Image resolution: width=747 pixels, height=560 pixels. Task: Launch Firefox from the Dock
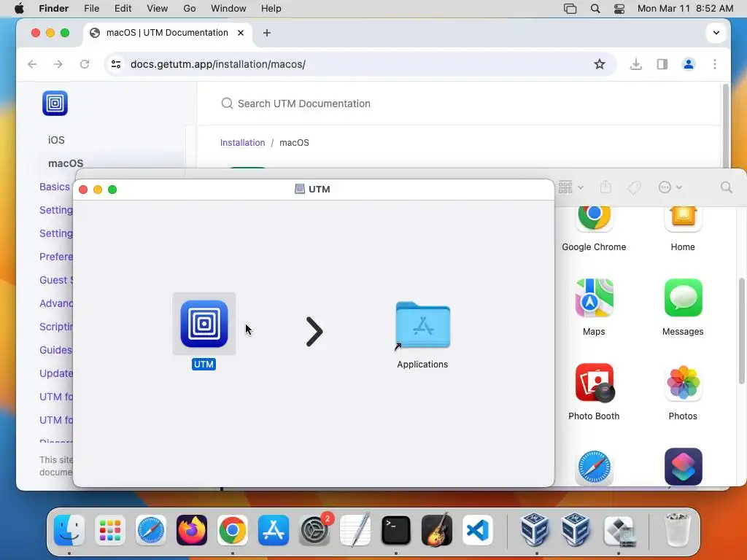click(x=192, y=530)
